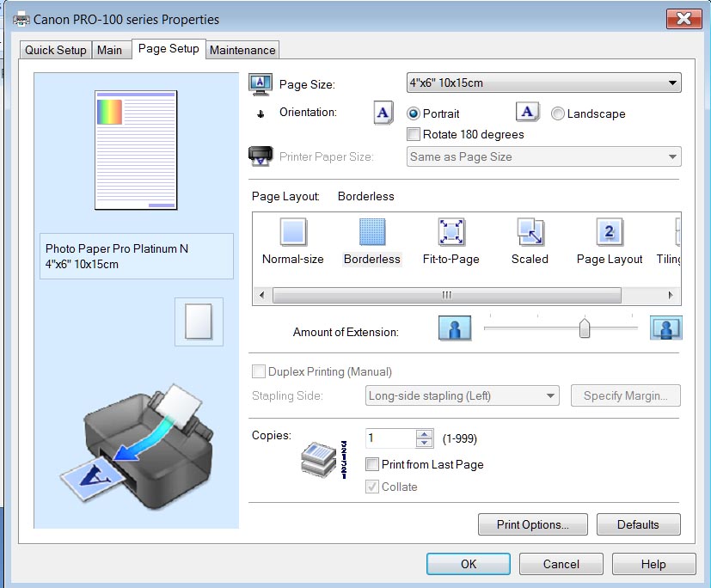The height and width of the screenshot is (588, 711).
Task: Enable Rotate 180 degrees checkbox
Action: [x=414, y=134]
